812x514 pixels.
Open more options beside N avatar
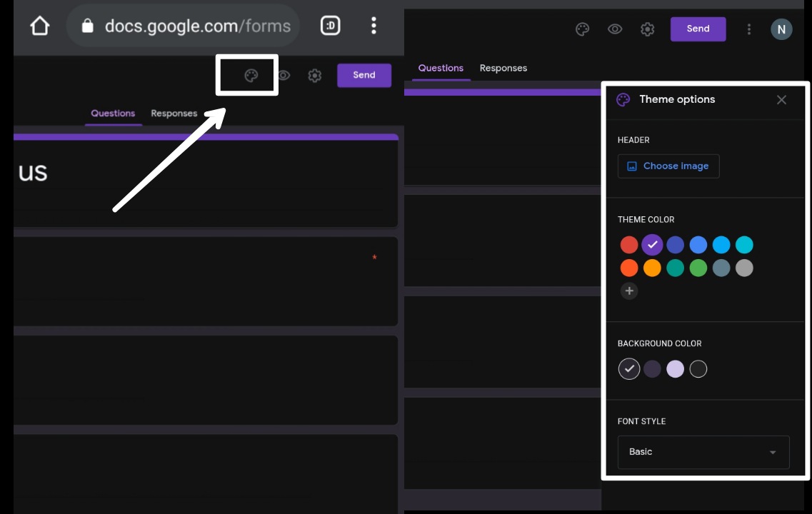(x=749, y=29)
